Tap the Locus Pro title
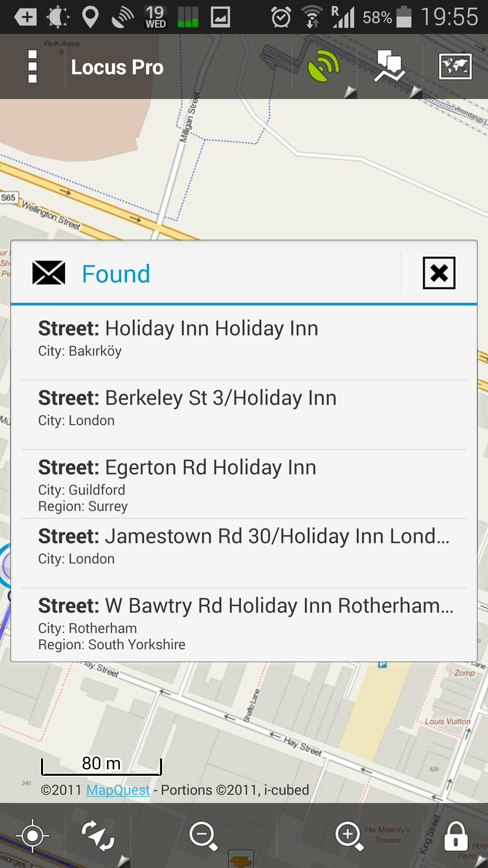Image resolution: width=488 pixels, height=868 pixels. (117, 67)
